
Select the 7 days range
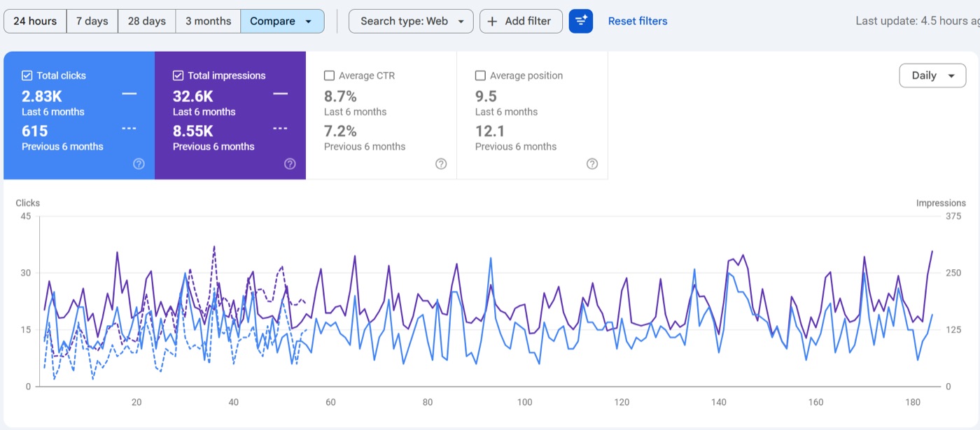(92, 21)
